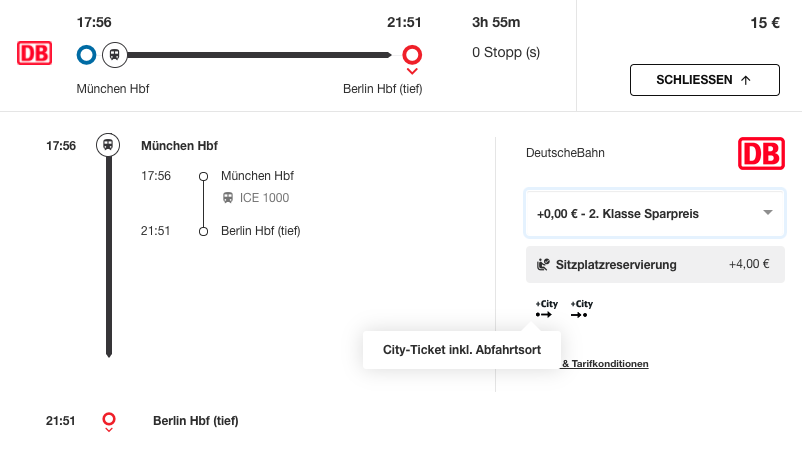This screenshot has width=802, height=459.
Task: Click the DeutscheBahn logo in the fare panel
Action: click(761, 154)
